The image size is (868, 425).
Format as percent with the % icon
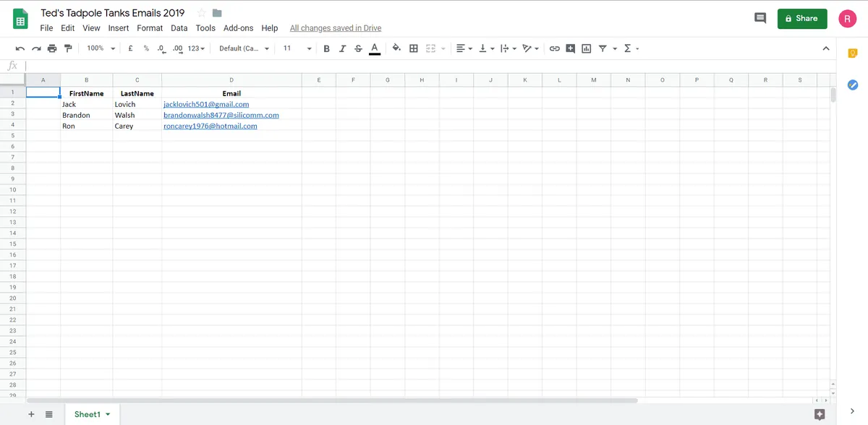point(146,48)
